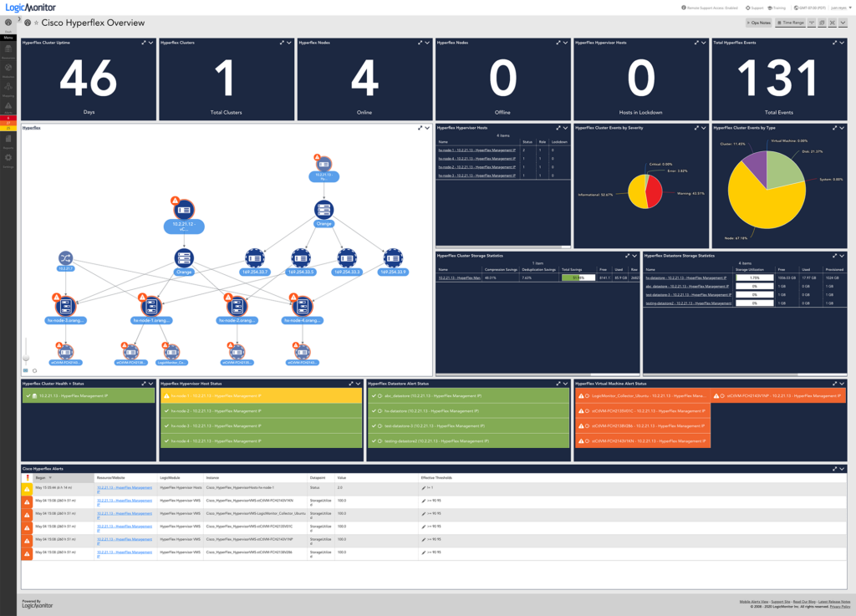Image resolution: width=856 pixels, height=616 pixels.
Task: Toggle the favorite star next to Cisco Hyperflex Overview
Action: (36, 23)
